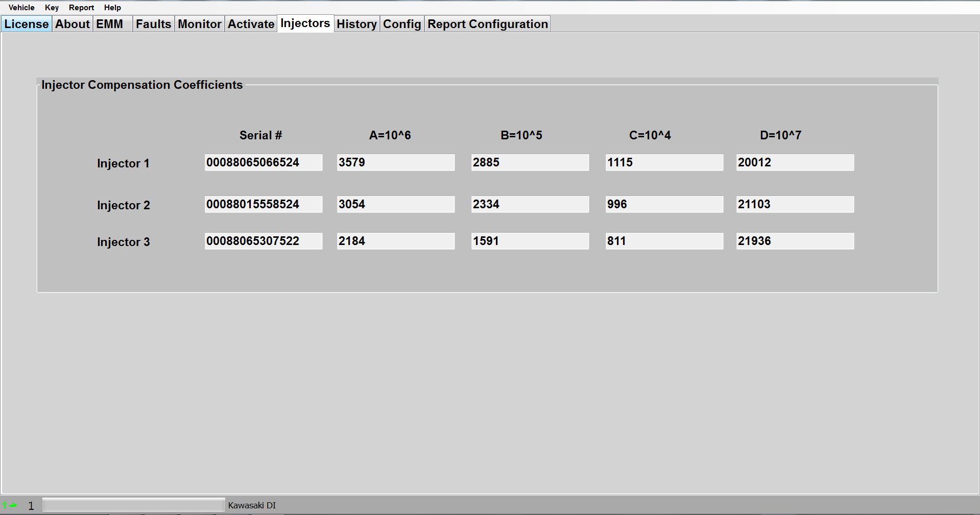
Task: Click the B=10^5 column header
Action: pos(521,135)
